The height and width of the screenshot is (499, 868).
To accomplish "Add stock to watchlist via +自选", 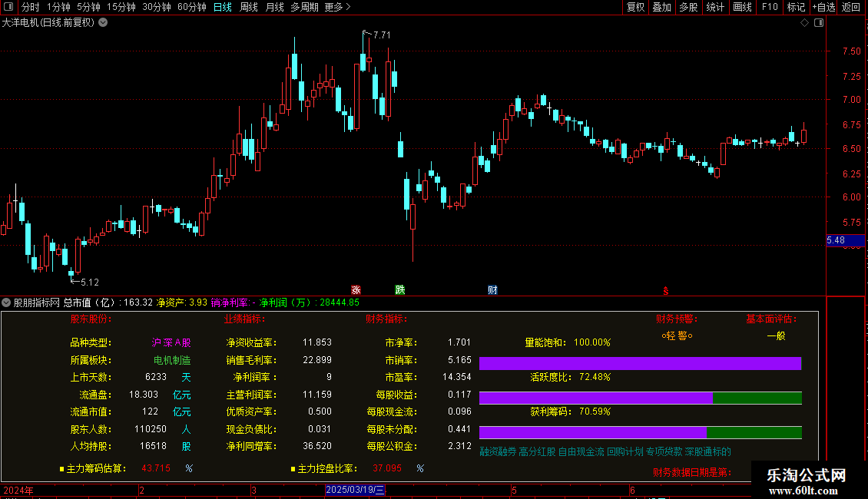I will 823,7.
